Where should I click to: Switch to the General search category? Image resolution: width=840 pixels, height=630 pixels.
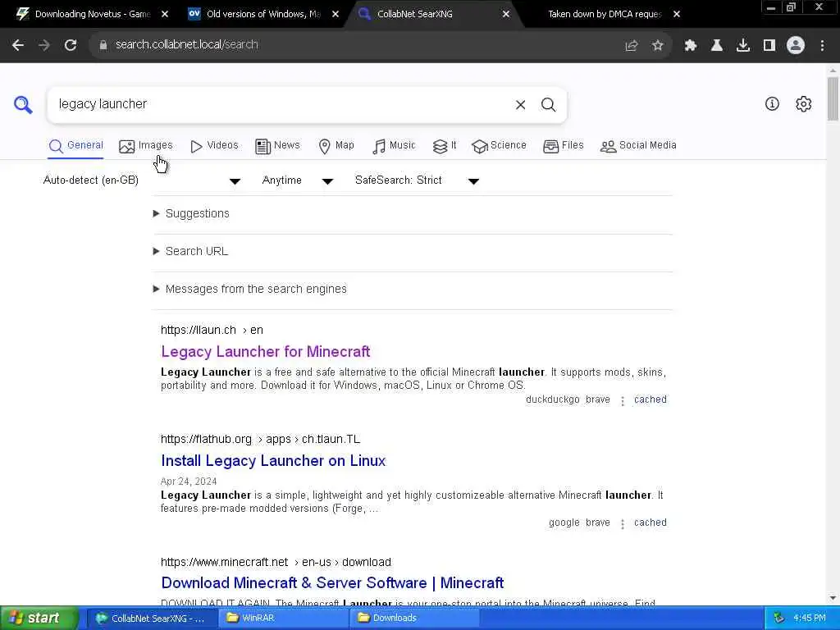tap(75, 146)
